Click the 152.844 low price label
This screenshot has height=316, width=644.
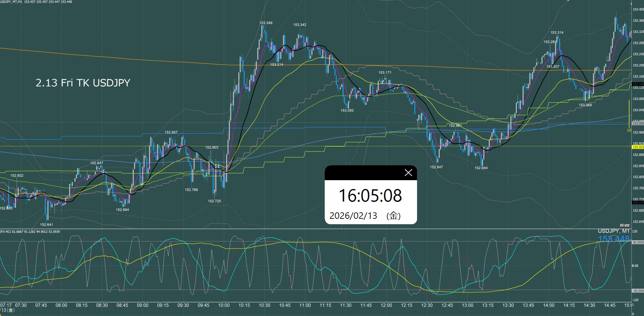(481, 168)
